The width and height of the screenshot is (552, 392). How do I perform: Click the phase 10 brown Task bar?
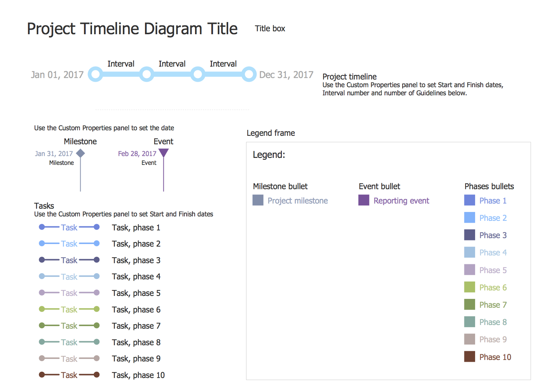pos(69,375)
